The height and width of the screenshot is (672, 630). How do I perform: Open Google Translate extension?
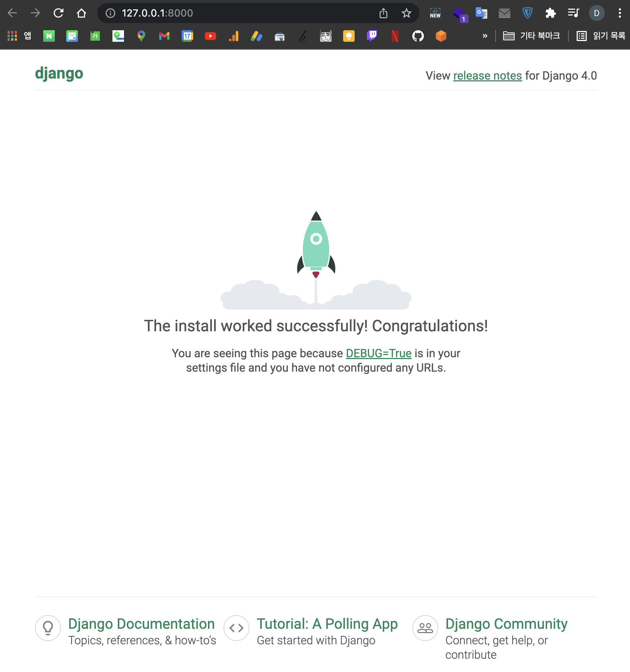coord(482,13)
